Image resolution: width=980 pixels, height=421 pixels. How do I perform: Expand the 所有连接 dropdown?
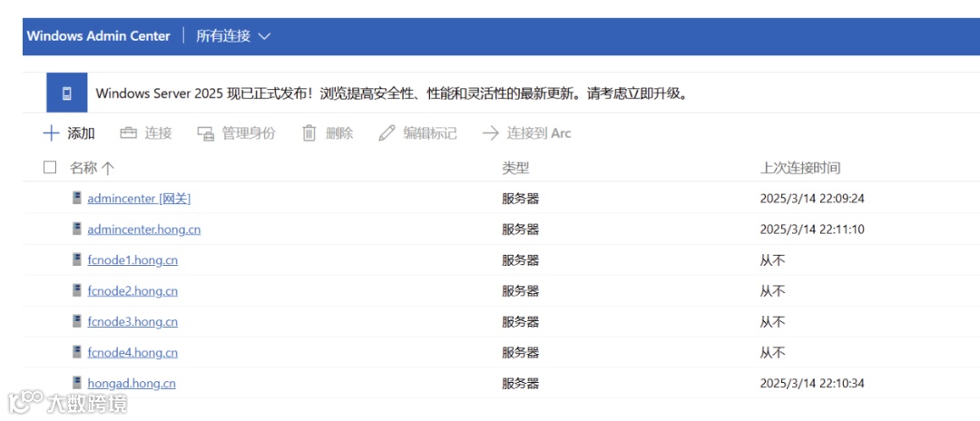click(x=233, y=36)
